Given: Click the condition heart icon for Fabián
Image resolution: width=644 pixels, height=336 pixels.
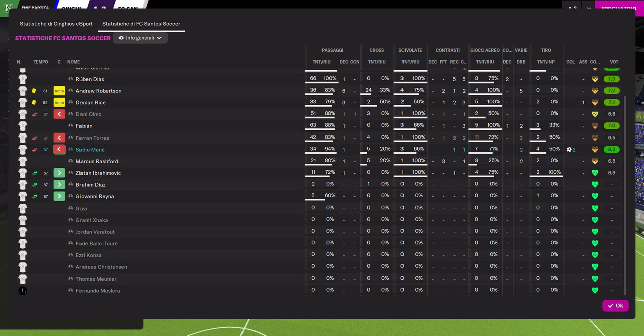Looking at the screenshot, I should click(595, 126).
